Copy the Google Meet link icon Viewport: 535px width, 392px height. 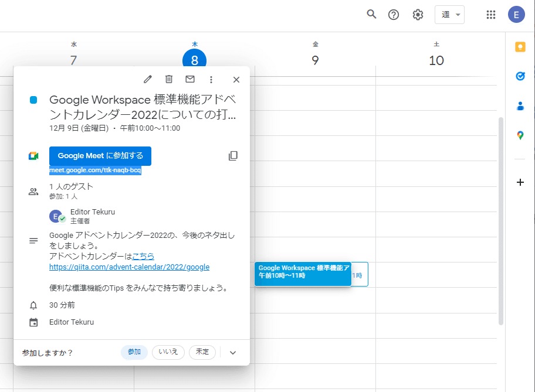tap(233, 155)
